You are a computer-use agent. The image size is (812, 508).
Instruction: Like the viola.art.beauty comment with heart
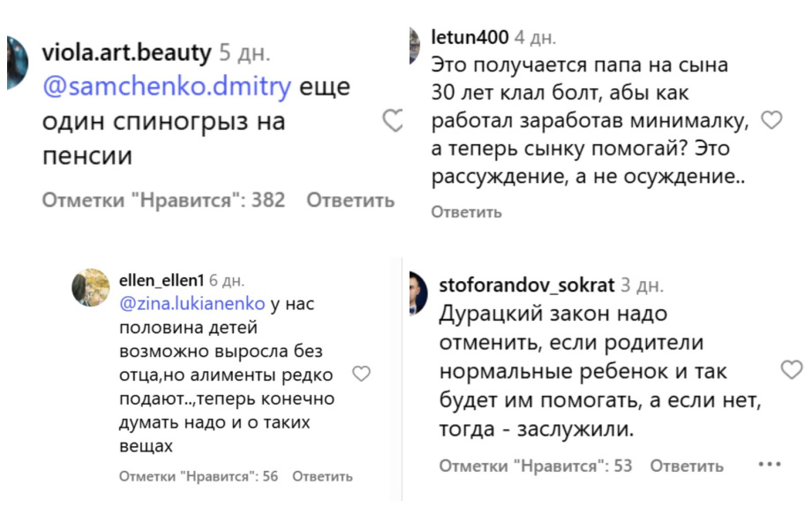pyautogui.click(x=393, y=121)
